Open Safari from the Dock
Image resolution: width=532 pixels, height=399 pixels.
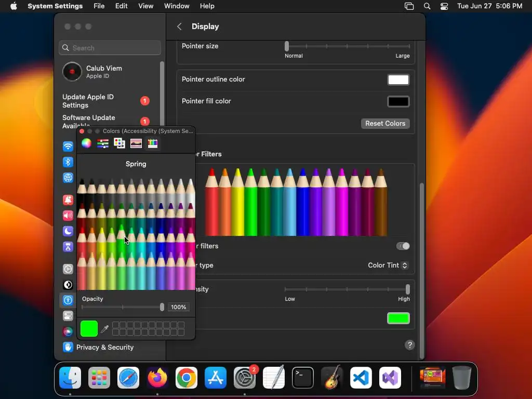128,378
